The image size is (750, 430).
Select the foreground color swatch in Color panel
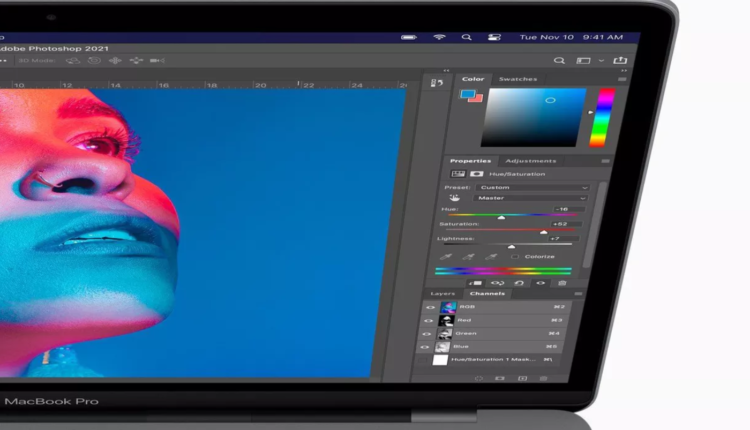466,95
